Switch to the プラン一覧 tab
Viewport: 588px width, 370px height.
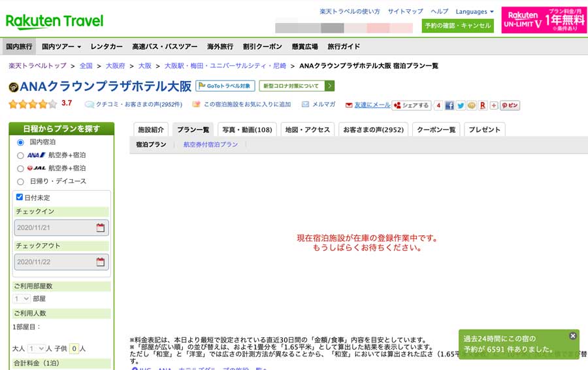193,129
